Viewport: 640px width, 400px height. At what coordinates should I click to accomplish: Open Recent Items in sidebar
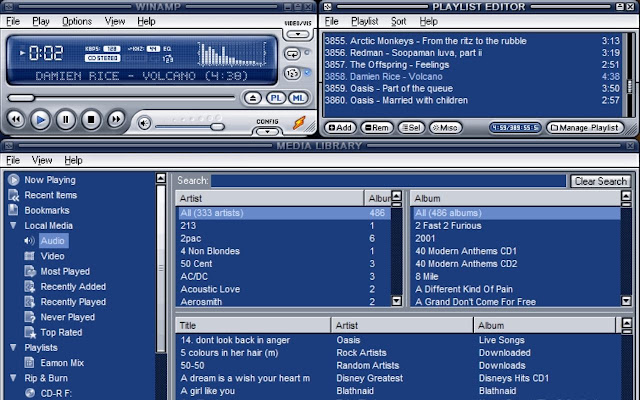[x=51, y=195]
